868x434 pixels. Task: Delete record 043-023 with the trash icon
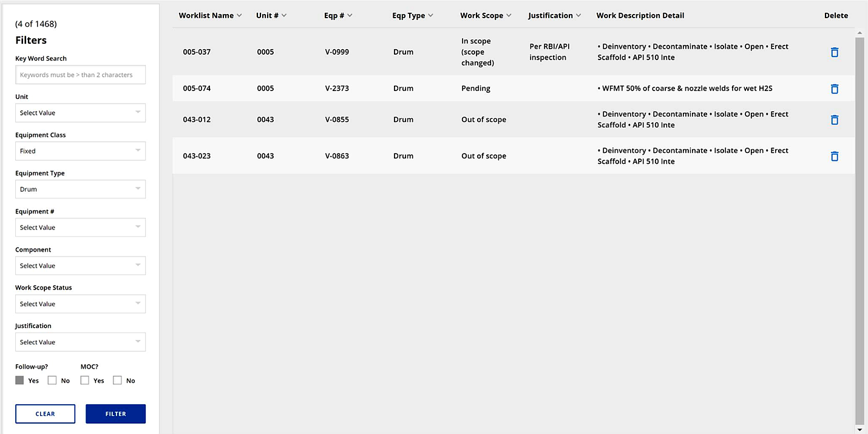click(834, 156)
